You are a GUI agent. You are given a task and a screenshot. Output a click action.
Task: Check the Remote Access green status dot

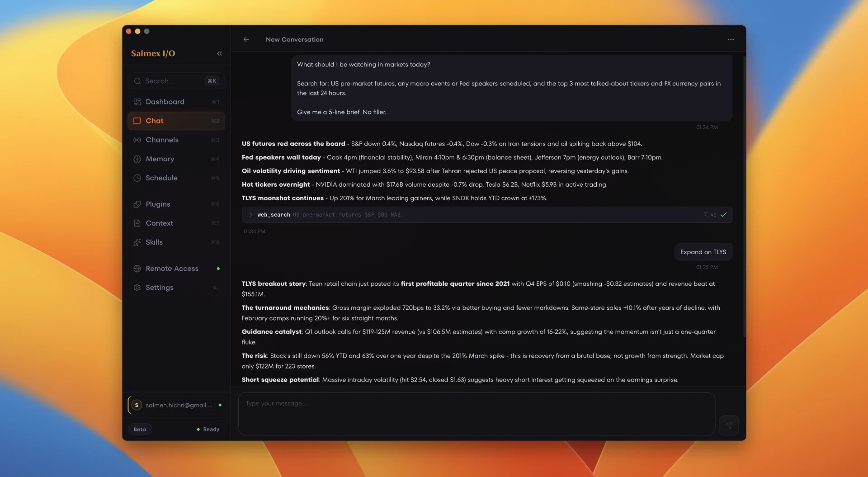218,269
